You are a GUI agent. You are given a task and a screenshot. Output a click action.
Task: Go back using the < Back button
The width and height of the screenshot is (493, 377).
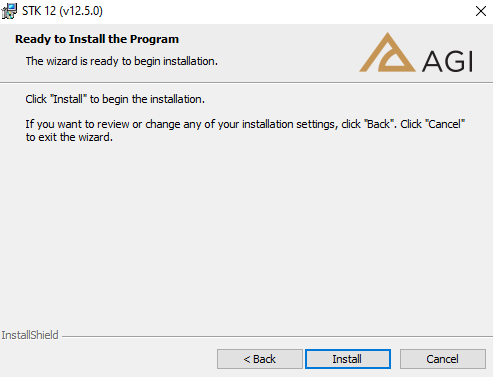260,359
